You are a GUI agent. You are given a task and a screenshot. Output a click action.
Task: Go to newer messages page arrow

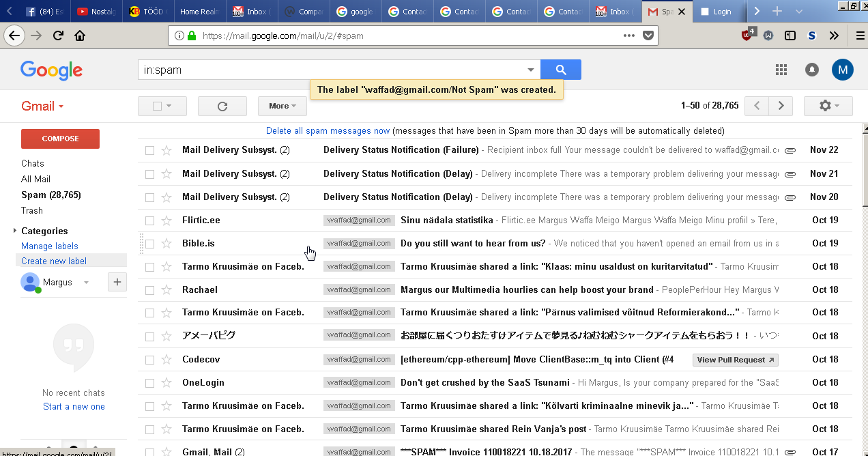click(756, 106)
